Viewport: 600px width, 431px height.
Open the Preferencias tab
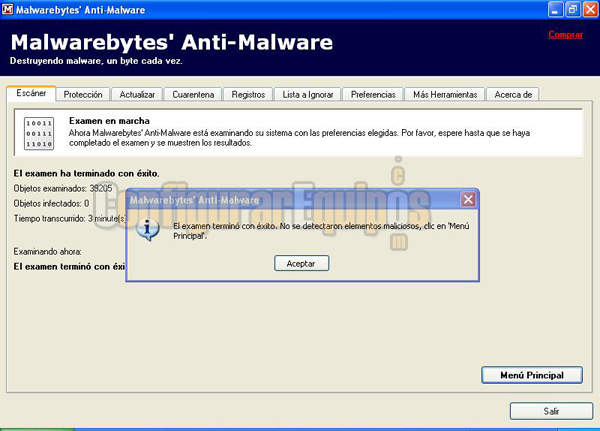pyautogui.click(x=373, y=95)
